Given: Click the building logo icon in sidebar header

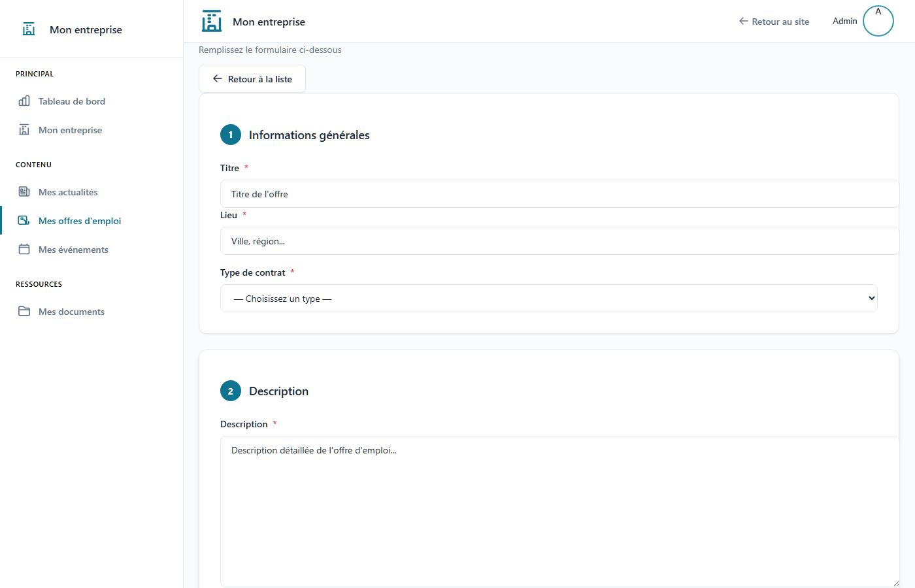Looking at the screenshot, I should click(x=29, y=29).
